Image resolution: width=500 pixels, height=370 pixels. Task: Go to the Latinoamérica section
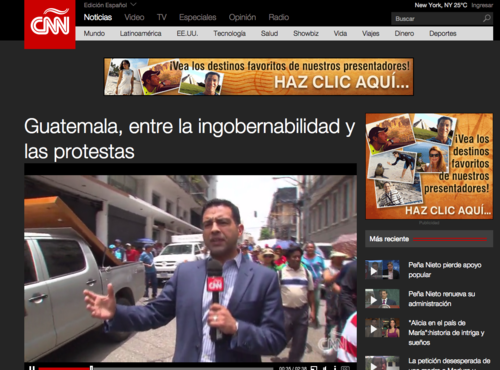tap(140, 33)
